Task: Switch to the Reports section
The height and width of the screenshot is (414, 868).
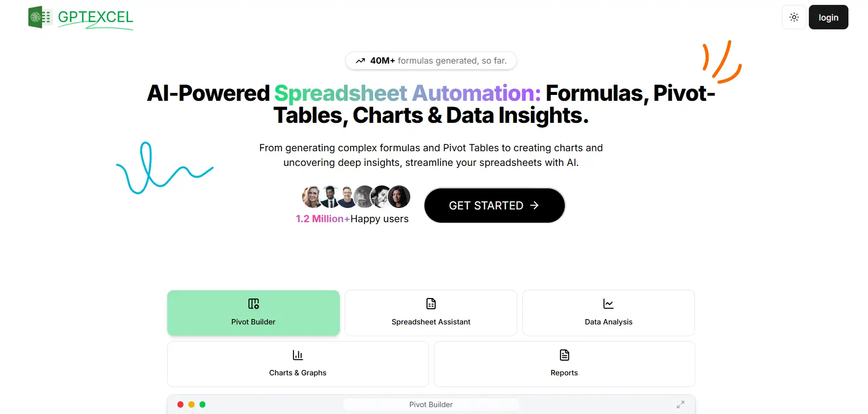Action: pyautogui.click(x=564, y=364)
